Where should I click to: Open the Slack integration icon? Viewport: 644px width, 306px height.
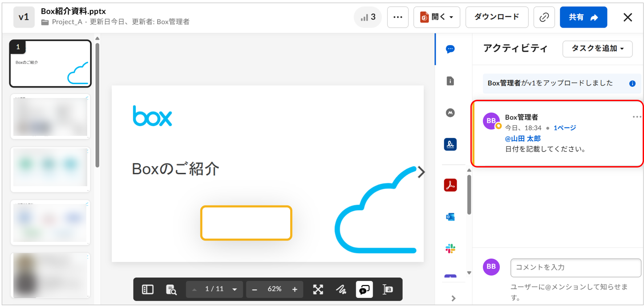click(x=450, y=249)
